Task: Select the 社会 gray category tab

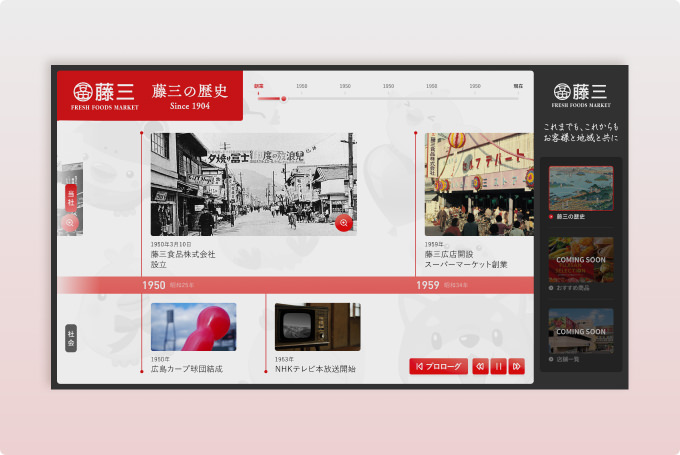Action: click(x=71, y=338)
